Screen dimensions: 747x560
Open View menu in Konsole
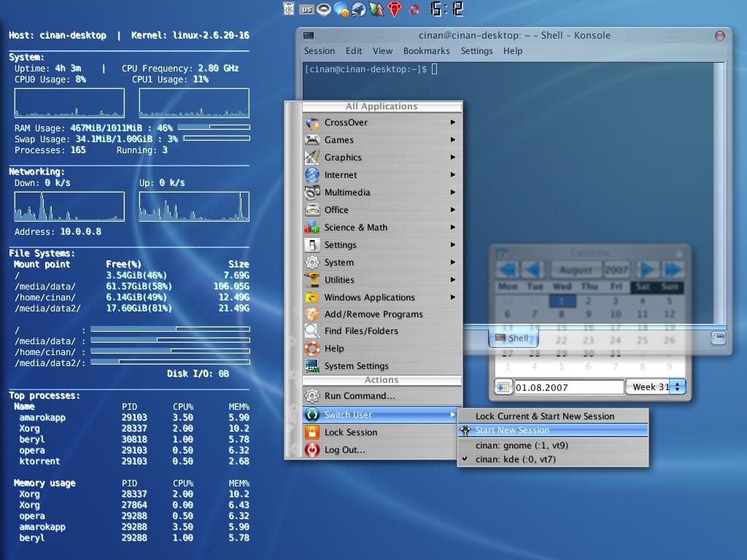pyautogui.click(x=382, y=51)
